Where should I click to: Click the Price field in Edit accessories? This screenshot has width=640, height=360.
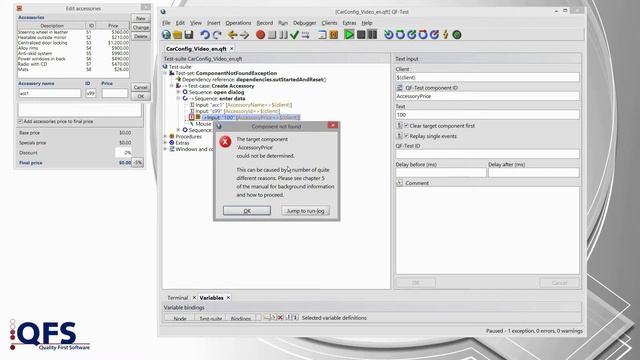115,93
